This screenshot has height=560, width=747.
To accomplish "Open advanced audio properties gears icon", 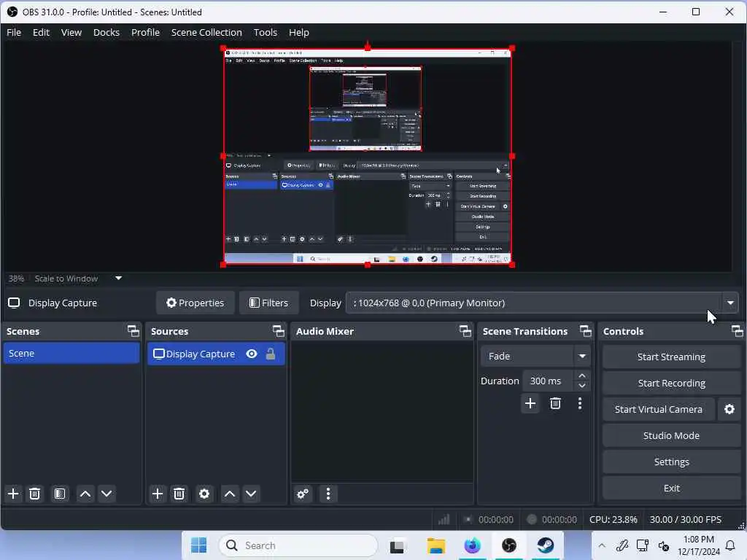I will click(x=303, y=494).
